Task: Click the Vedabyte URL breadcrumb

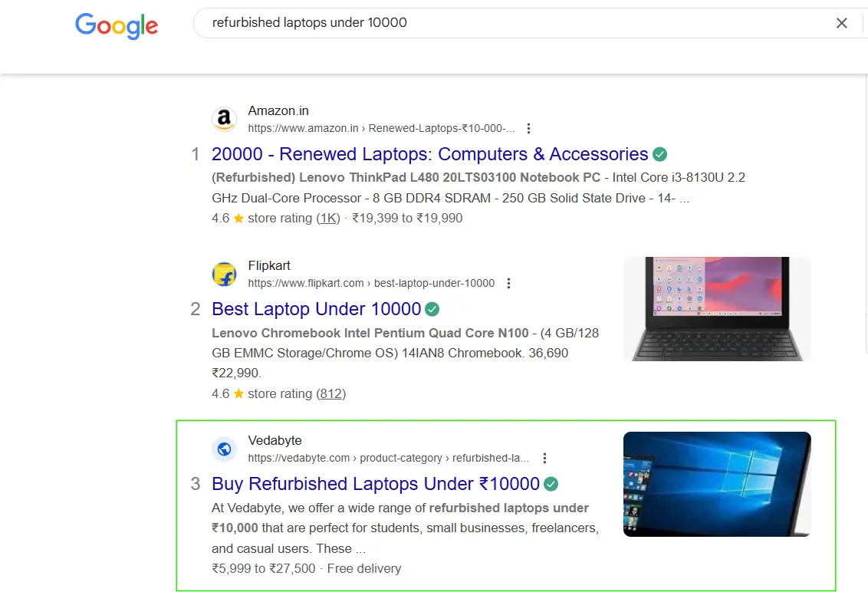Action: (389, 459)
